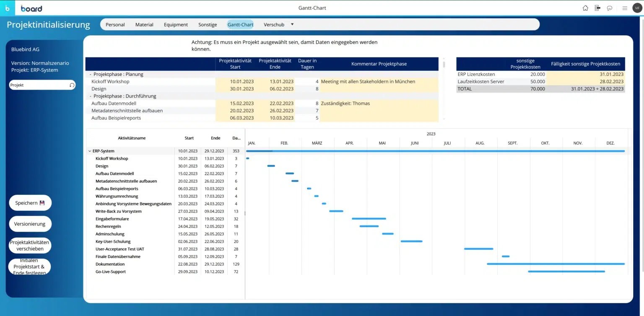Collapse the Projektphase : Durchführung group
This screenshot has width=644, height=316.
pos(91,96)
